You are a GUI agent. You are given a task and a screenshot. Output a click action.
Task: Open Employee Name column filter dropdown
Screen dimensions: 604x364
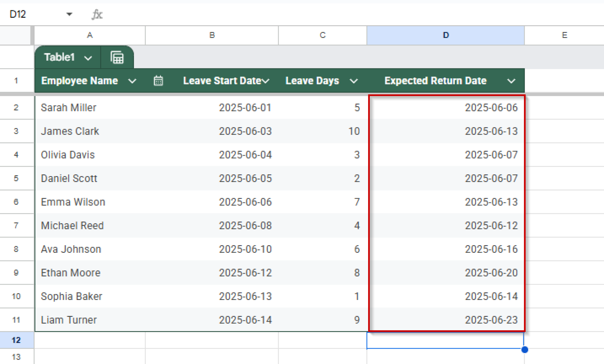pos(132,81)
